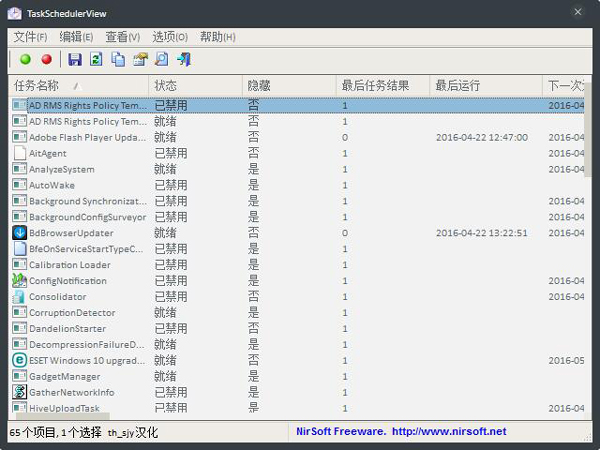The width and height of the screenshot is (600, 450).
Task: Click last run time 2016-04-22 12:47:00
Action: point(482,137)
